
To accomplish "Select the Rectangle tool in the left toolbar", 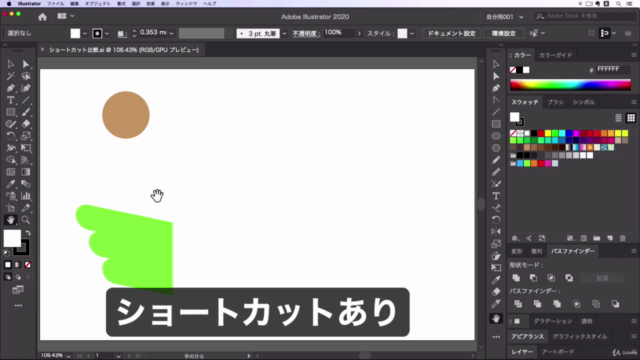I will tap(11, 112).
